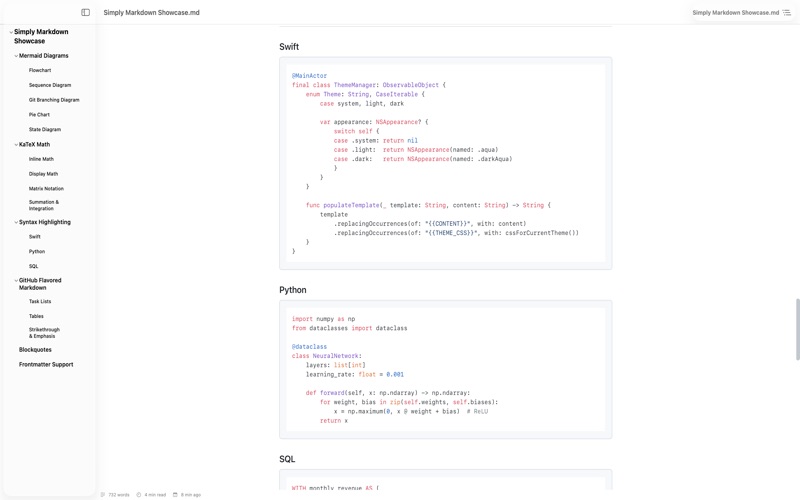The image size is (800, 500).
Task: Collapse Simply Markdown Showcase root chevron
Action: tap(11, 32)
